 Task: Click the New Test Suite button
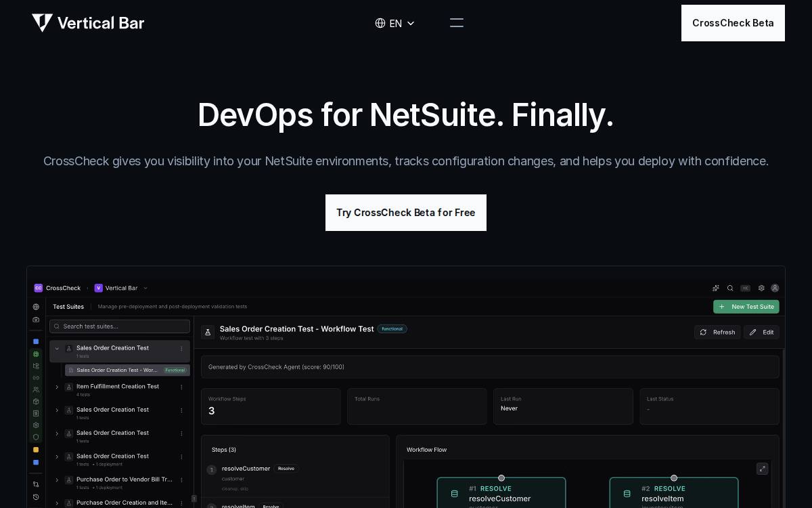coord(746,307)
